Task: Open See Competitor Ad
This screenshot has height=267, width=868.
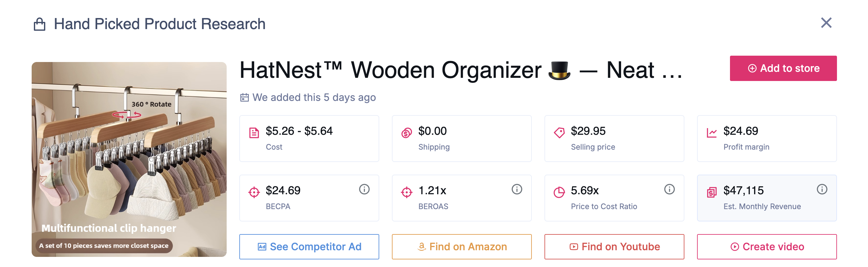Action: pyautogui.click(x=309, y=246)
